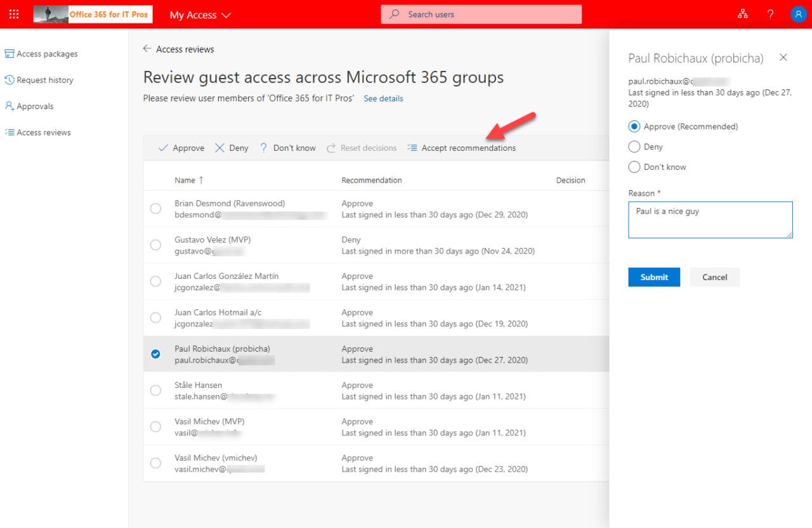Click the Request history clock icon
Screen dimensions: 812x528
[x=10, y=80]
